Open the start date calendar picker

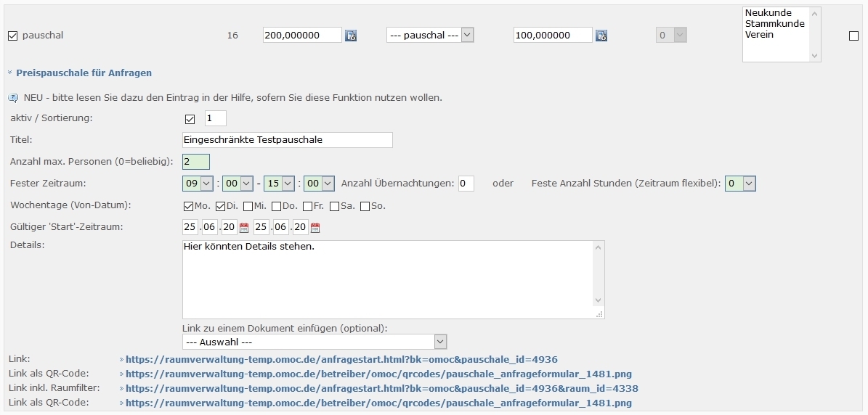244,228
